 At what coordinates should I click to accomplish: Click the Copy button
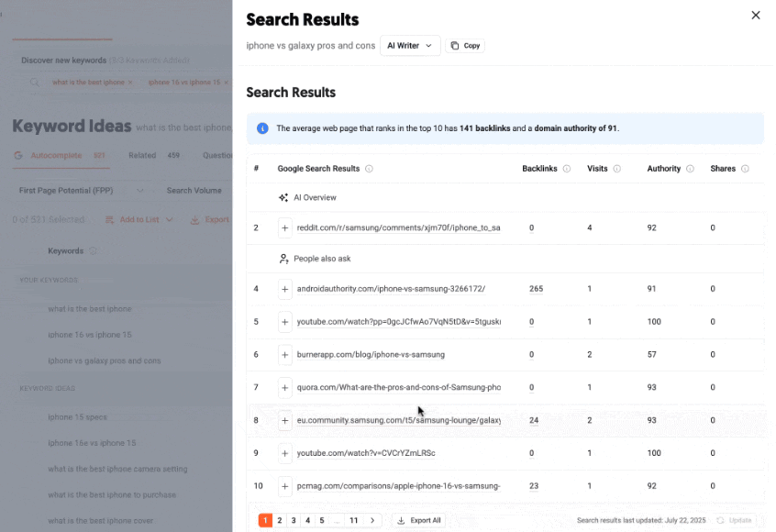pyautogui.click(x=465, y=46)
